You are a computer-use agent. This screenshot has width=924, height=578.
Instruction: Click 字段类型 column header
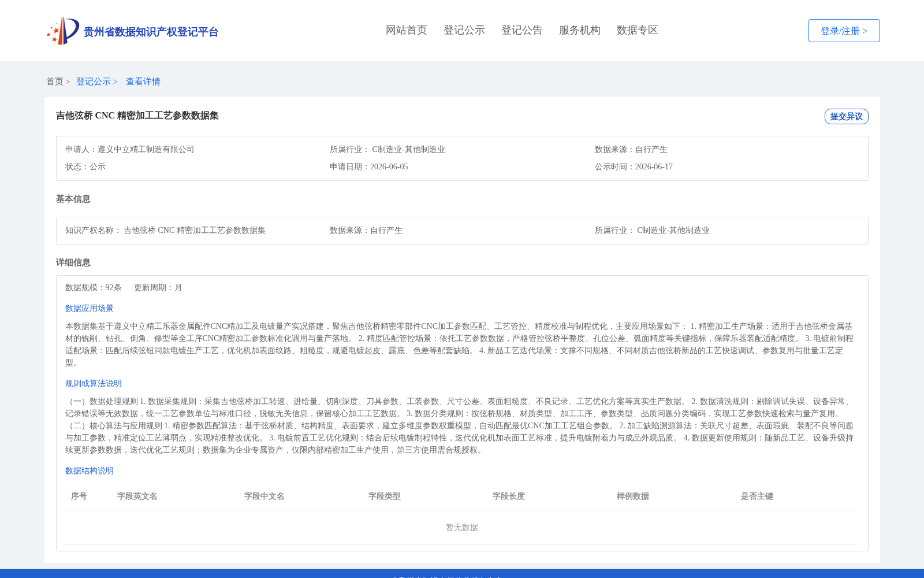(x=385, y=496)
